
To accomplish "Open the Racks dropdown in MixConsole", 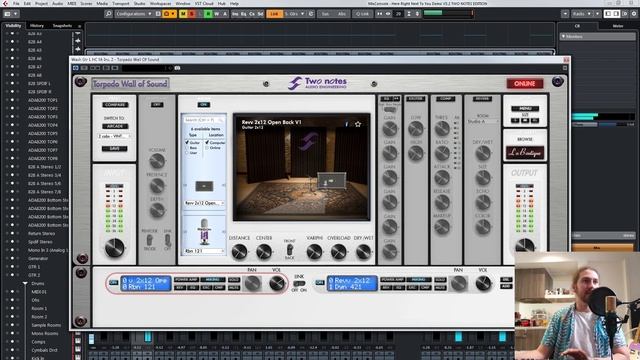I will (x=582, y=14).
